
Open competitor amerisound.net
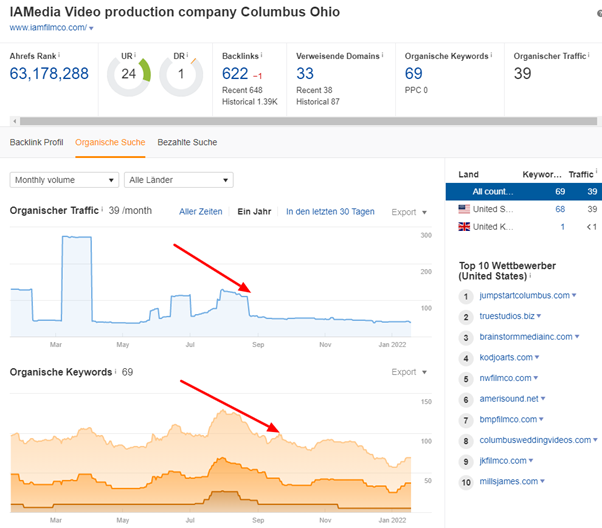(509, 399)
